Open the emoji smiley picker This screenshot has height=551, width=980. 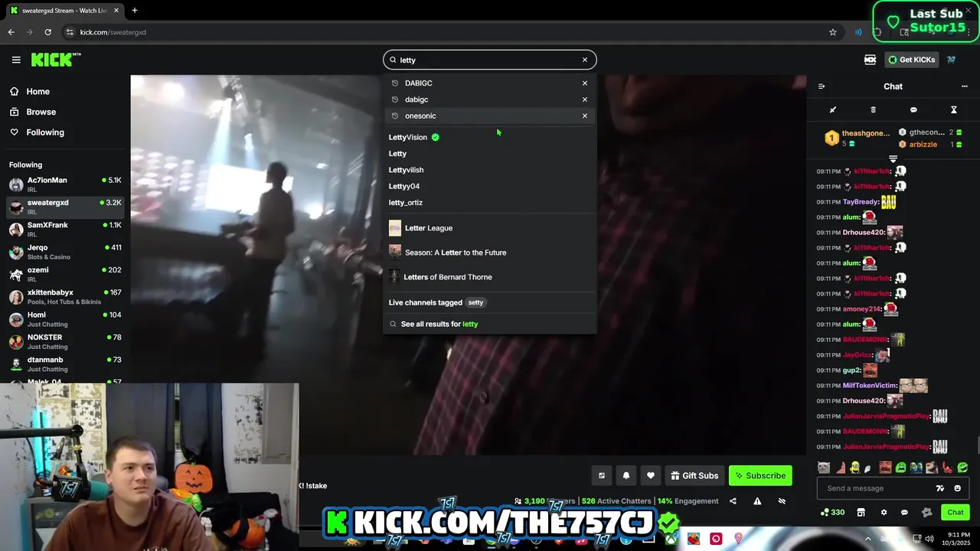coord(957,488)
